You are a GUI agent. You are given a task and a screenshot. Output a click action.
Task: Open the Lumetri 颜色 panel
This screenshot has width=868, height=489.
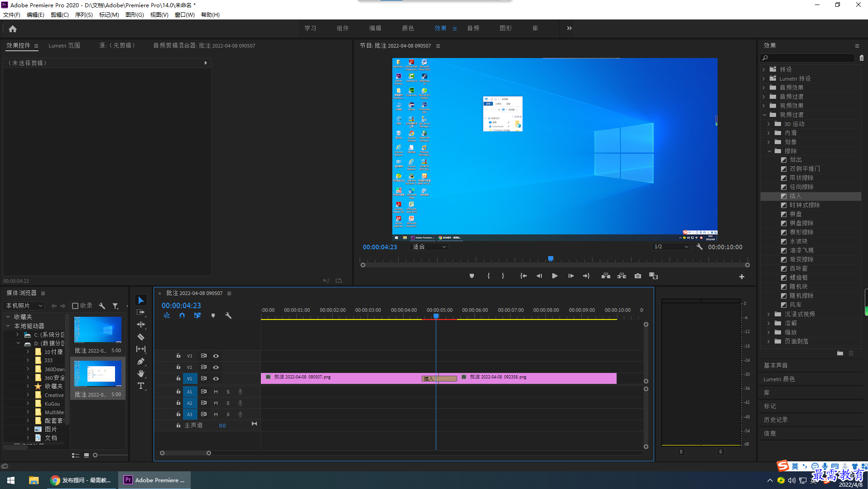(779, 379)
